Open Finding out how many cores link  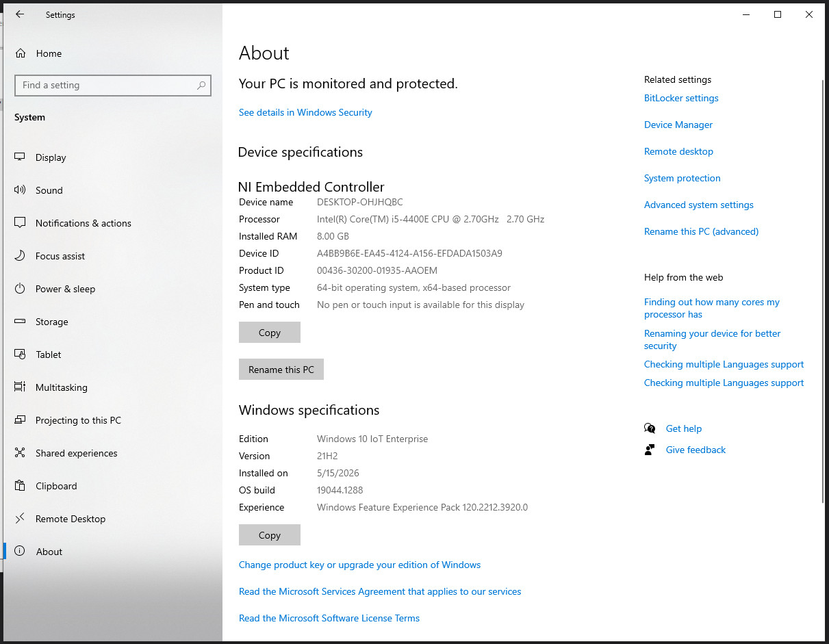[x=712, y=308]
